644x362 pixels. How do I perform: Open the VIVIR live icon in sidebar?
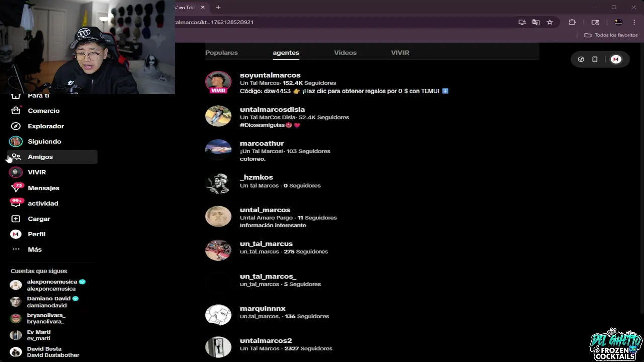(16, 172)
